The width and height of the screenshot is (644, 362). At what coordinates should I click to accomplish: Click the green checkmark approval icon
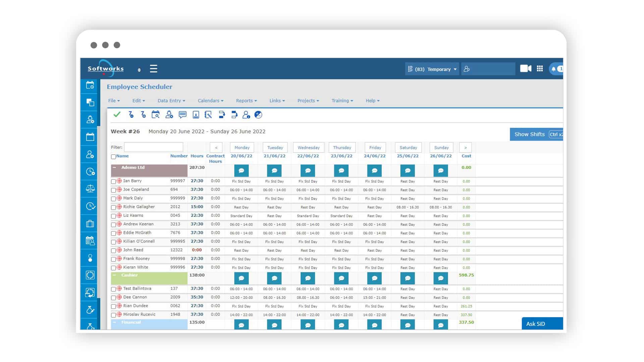pyautogui.click(x=117, y=115)
